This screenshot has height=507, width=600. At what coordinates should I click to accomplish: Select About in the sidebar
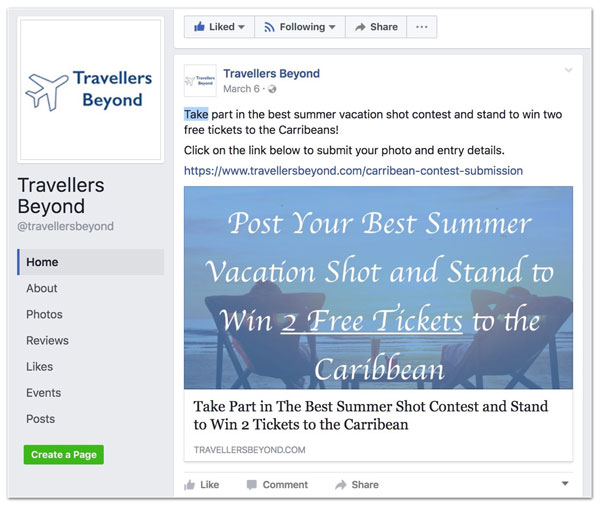click(x=42, y=288)
